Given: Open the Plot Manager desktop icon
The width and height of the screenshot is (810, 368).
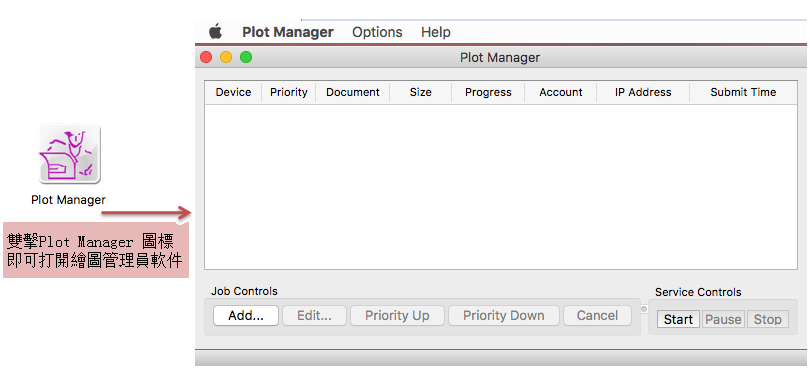Looking at the screenshot, I should 69,154.
